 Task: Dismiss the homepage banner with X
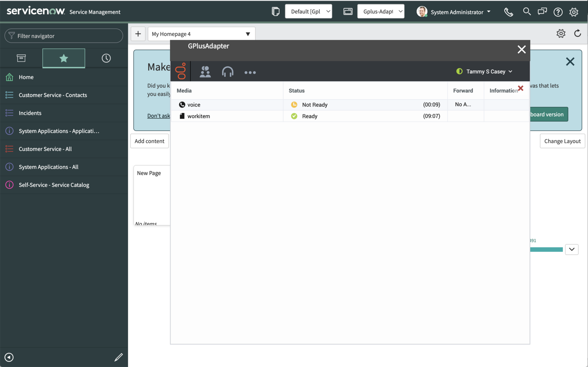[570, 61]
